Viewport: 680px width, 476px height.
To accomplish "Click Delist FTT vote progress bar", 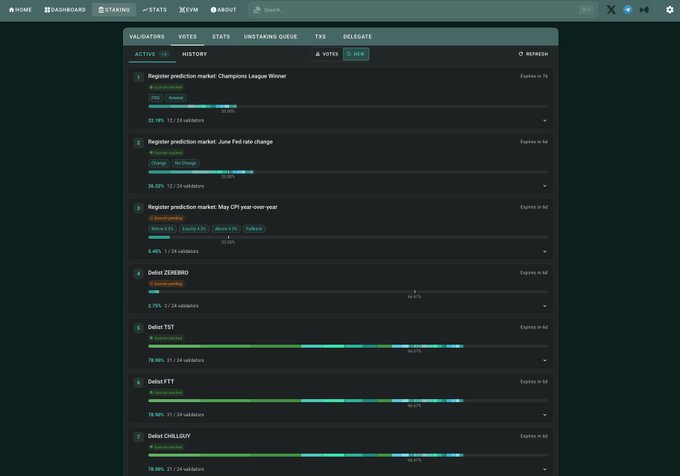I will pos(348,401).
